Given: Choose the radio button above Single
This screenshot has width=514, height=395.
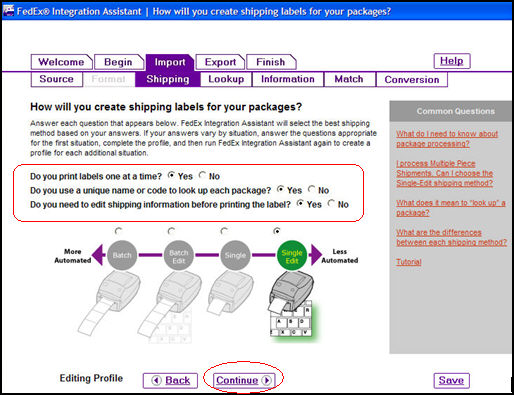Looking at the screenshot, I should coord(224,231).
